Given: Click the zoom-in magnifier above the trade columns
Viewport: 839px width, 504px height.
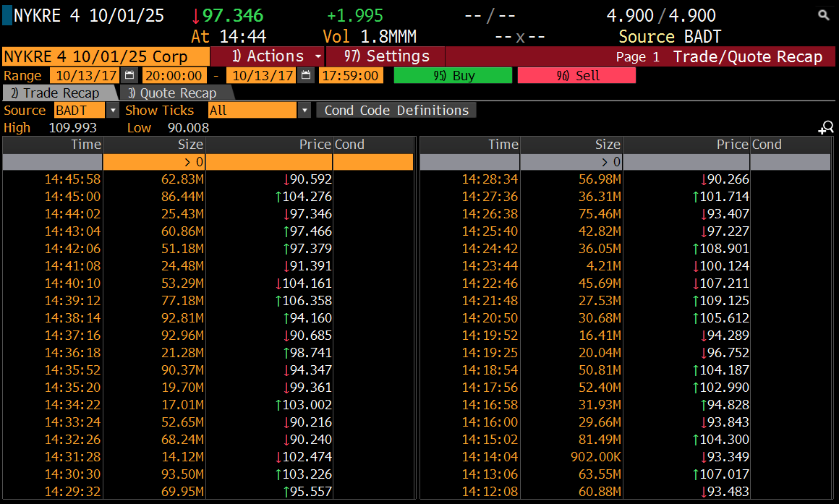Looking at the screenshot, I should pyautogui.click(x=826, y=127).
